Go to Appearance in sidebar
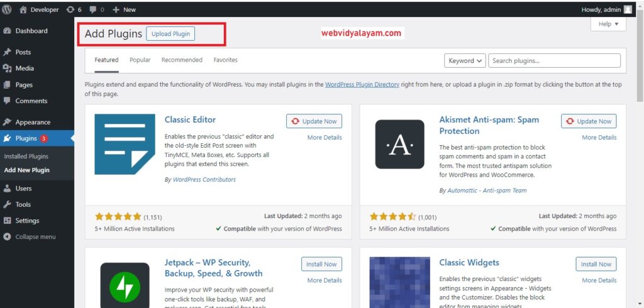This screenshot has height=308, width=644. [33, 123]
